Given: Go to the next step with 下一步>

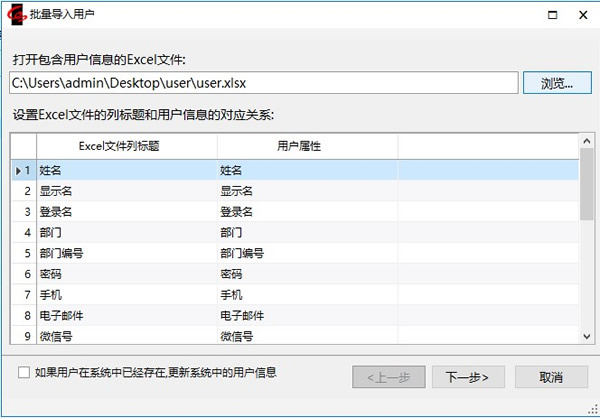Looking at the screenshot, I should pyautogui.click(x=467, y=377).
